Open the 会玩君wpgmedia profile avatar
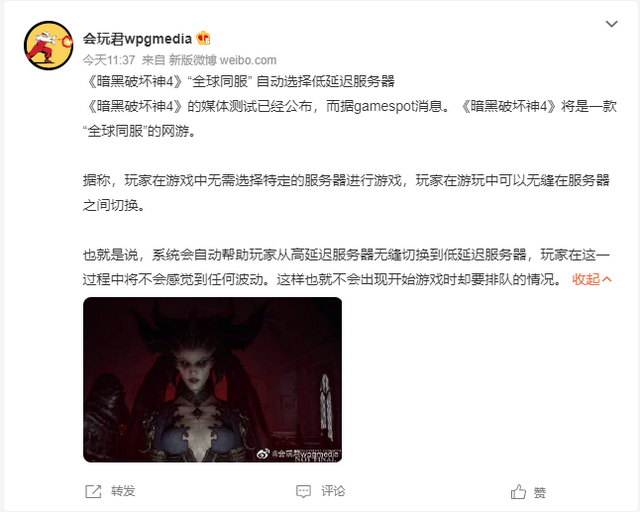 point(49,45)
